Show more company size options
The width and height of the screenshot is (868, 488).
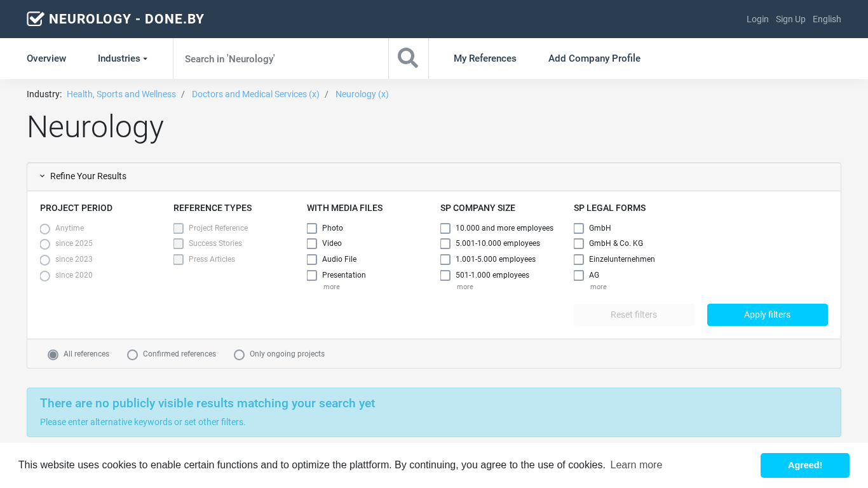point(465,287)
